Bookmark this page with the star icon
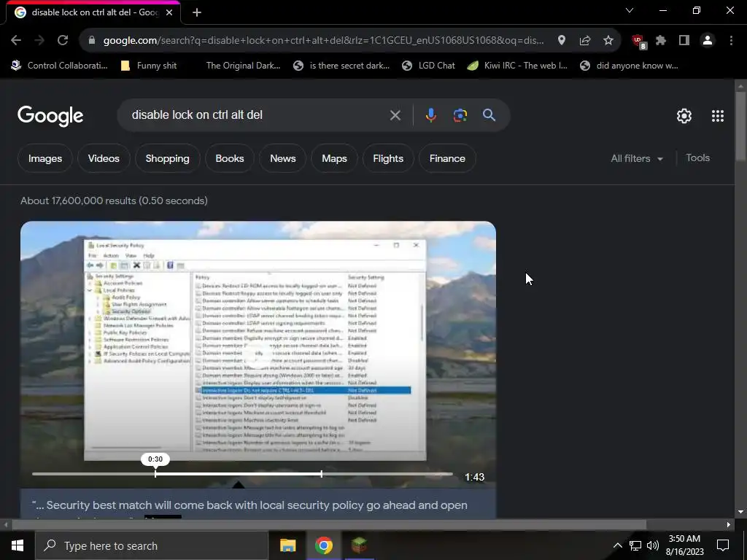Screen dimensions: 747x560 [x=608, y=41]
